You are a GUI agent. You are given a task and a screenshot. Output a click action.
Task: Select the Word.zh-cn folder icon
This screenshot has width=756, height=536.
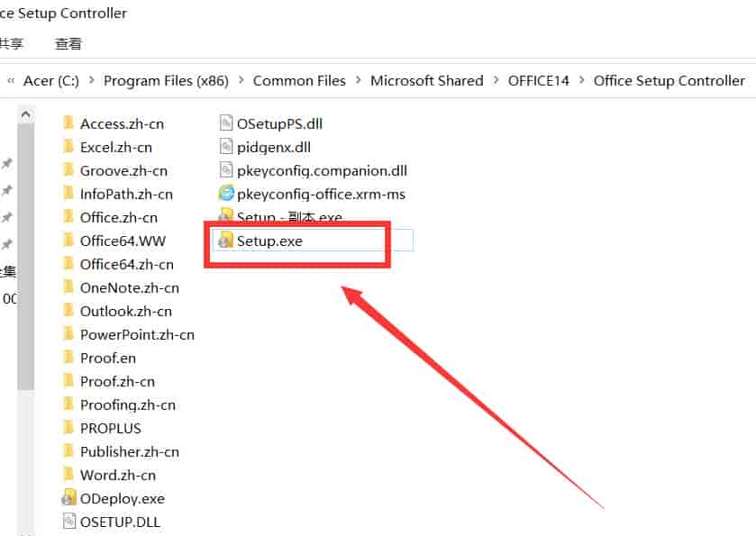point(69,475)
